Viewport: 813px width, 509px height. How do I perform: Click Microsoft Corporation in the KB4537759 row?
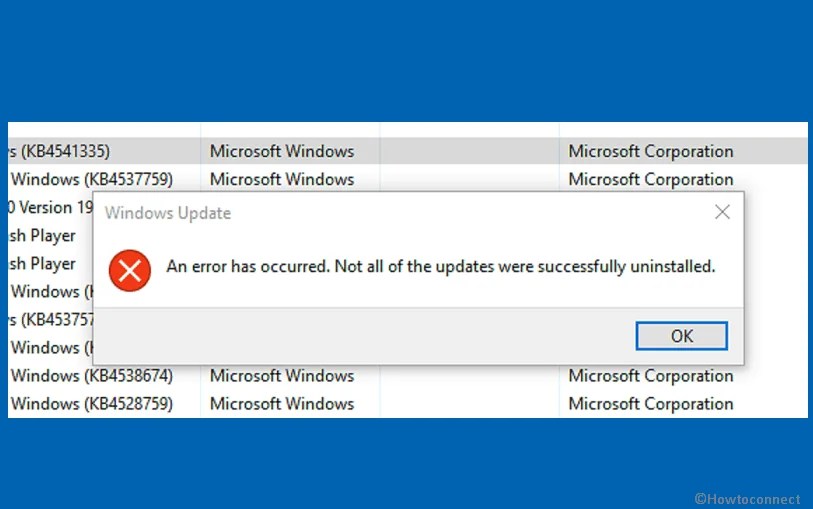(x=650, y=180)
